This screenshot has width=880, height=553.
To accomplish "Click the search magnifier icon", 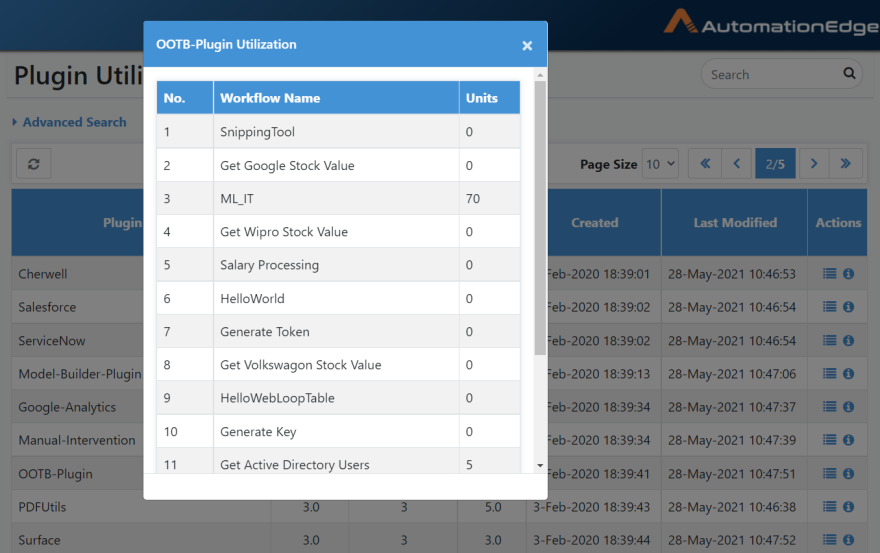I will pyautogui.click(x=849, y=73).
